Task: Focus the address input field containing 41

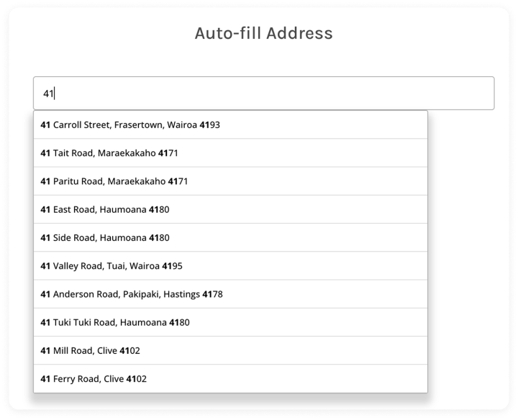Action: pos(263,93)
